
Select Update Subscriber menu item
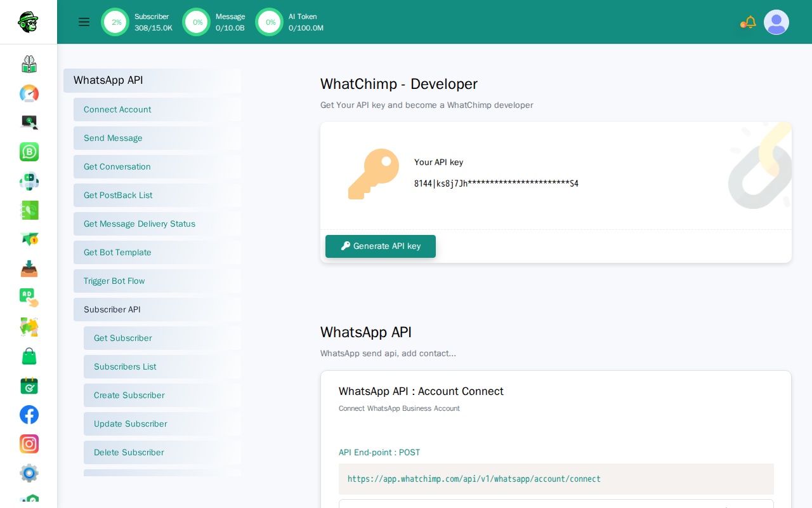(162, 424)
